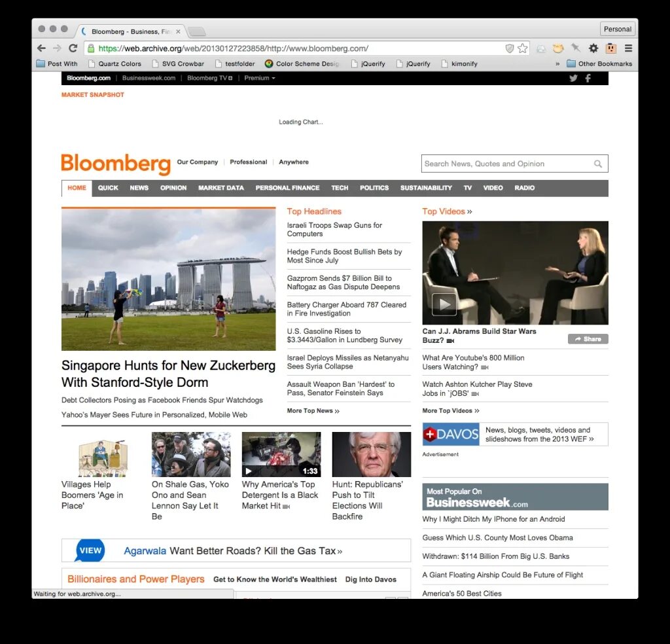Open the QUICK navigation tab
Viewport: 670px width, 644px height.
[x=108, y=188]
